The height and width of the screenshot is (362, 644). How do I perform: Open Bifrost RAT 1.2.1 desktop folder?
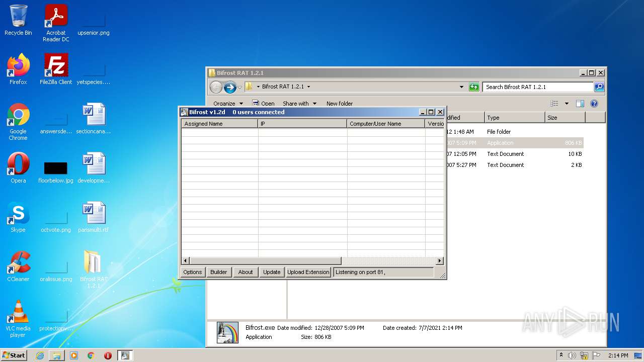pos(94,269)
